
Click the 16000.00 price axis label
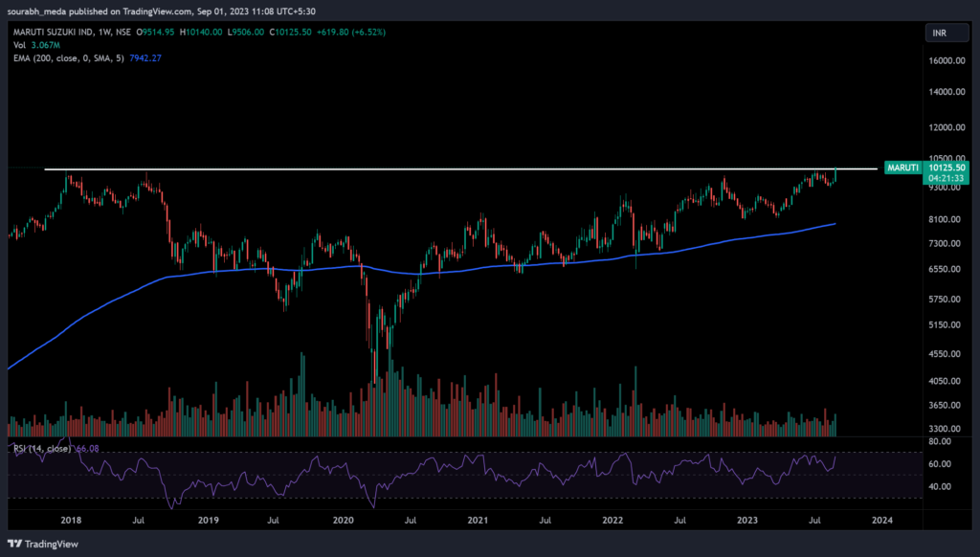[947, 60]
